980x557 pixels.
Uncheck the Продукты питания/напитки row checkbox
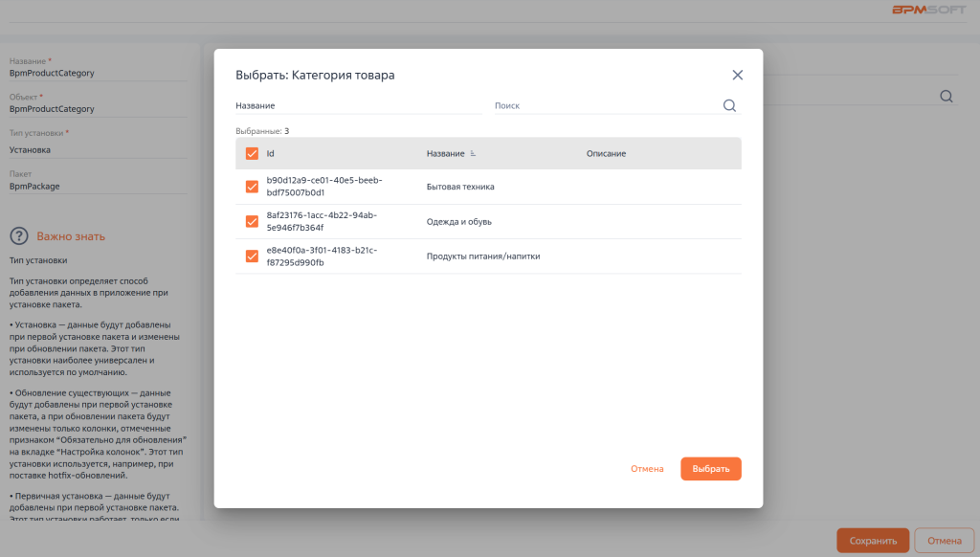coord(253,256)
